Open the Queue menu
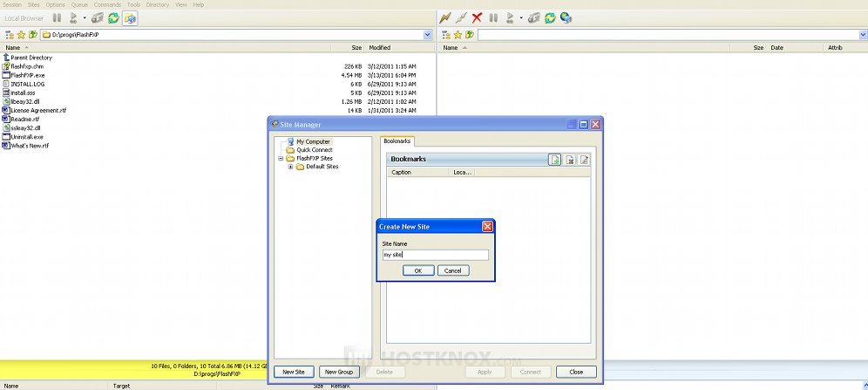Screen dimensions: 868x390 tap(79, 4)
